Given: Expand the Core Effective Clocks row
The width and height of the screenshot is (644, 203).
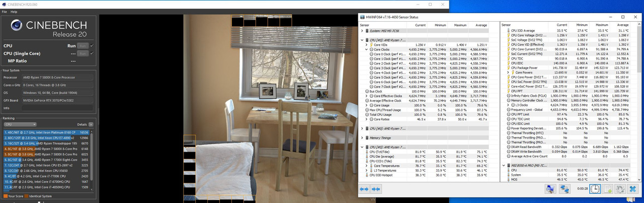Looking at the screenshot, I should pyautogui.click(x=366, y=95).
